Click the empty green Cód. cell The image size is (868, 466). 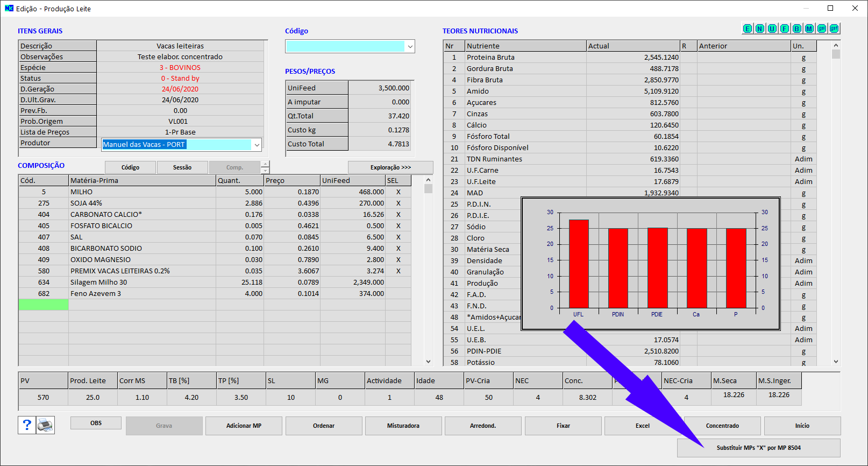tap(44, 305)
